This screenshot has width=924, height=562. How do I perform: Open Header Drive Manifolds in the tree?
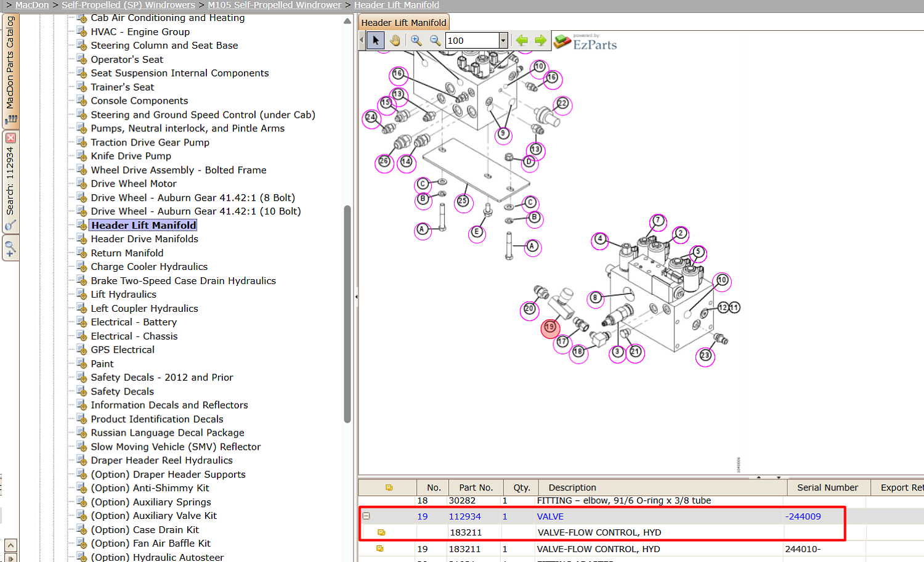145,239
